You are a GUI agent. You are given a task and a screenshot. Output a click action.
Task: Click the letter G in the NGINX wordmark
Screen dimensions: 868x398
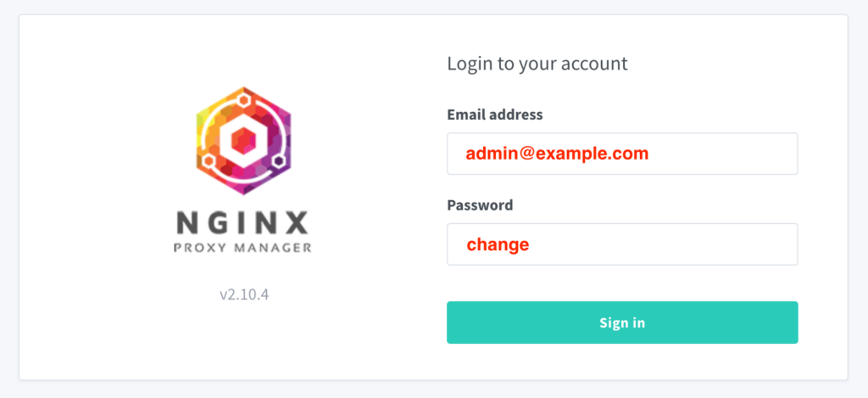215,223
